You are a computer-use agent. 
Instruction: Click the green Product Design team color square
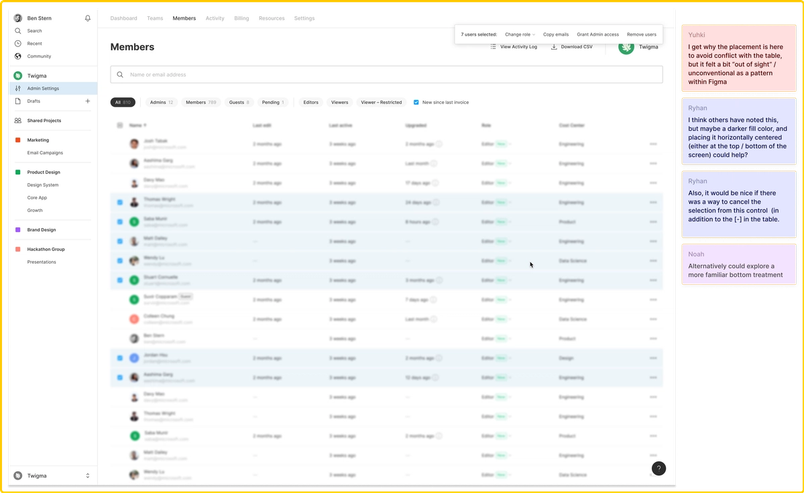pos(18,172)
